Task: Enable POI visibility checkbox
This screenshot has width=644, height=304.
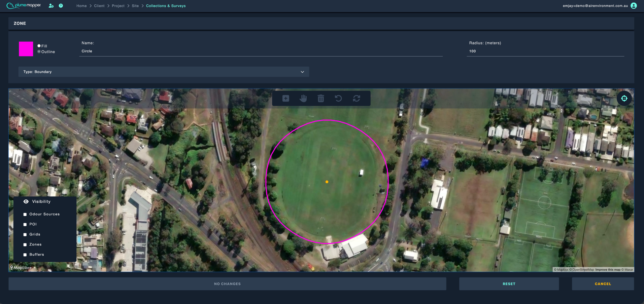Action: [25, 224]
